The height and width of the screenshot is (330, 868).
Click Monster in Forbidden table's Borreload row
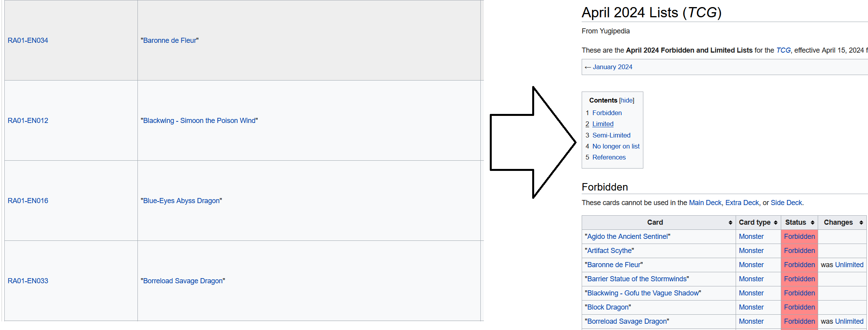(751, 321)
